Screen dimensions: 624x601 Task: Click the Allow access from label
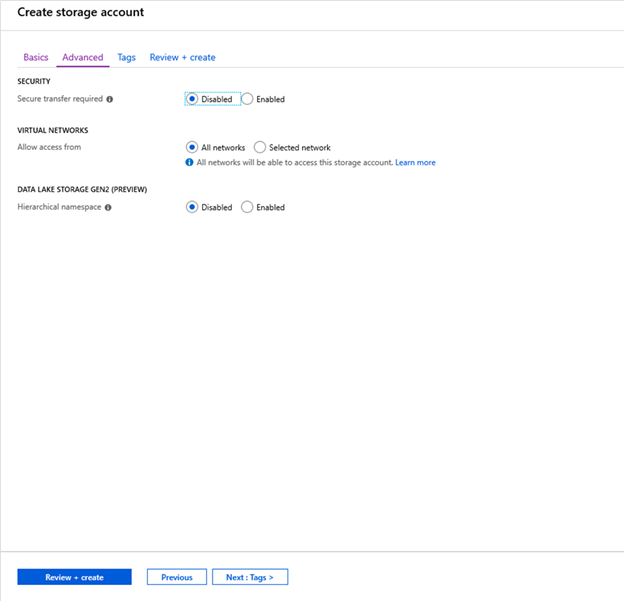click(49, 147)
